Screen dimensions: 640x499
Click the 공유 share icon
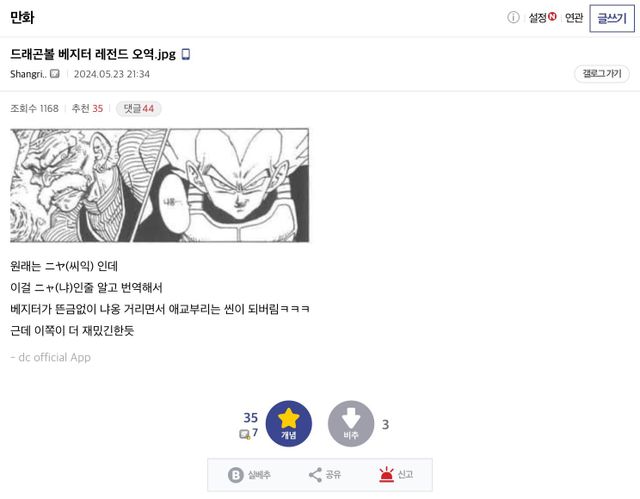pyautogui.click(x=315, y=475)
